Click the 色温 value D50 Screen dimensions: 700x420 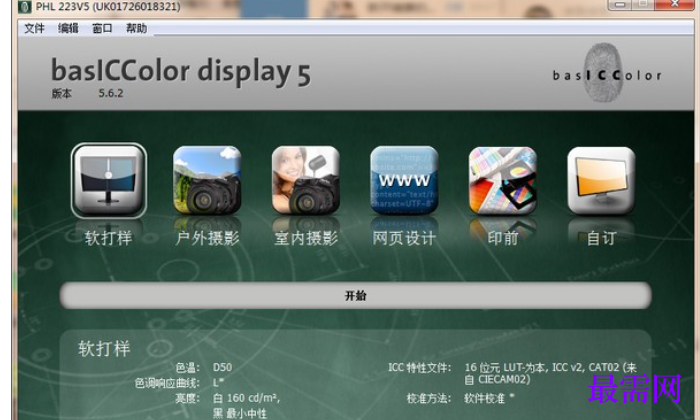pos(222,367)
